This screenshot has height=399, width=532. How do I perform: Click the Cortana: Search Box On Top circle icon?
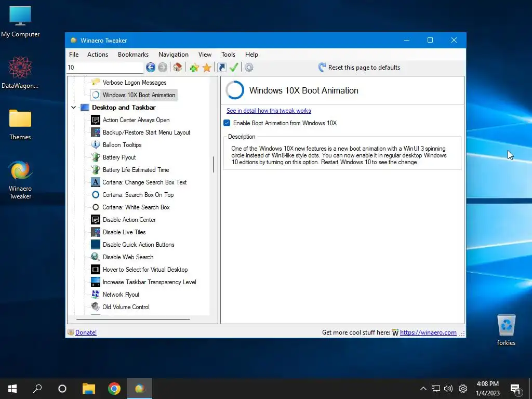point(96,195)
